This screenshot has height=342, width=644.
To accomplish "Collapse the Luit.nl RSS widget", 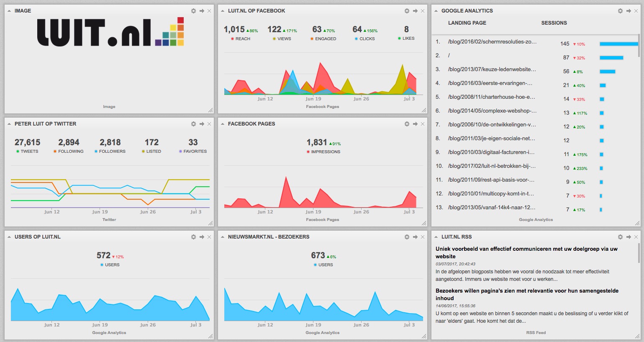I will pos(436,237).
